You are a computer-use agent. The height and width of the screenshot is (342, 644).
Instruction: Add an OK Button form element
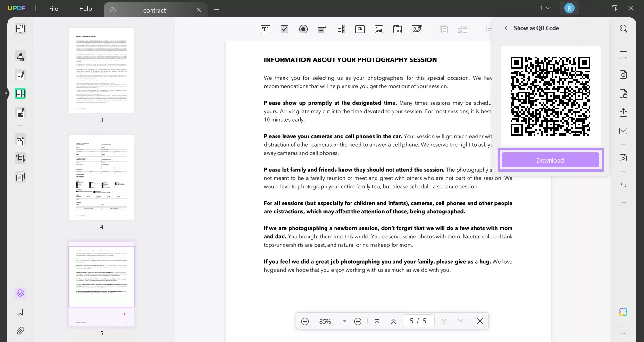tap(360, 29)
